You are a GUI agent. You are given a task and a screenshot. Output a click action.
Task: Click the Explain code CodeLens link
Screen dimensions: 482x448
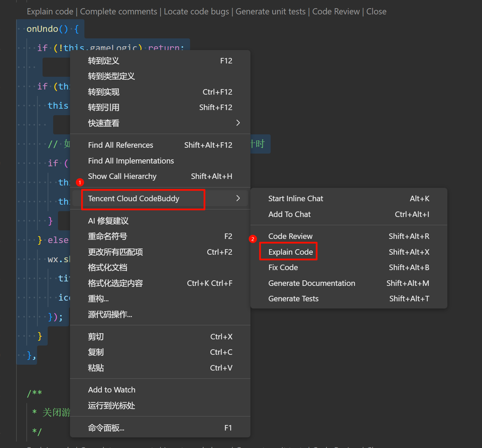click(50, 12)
